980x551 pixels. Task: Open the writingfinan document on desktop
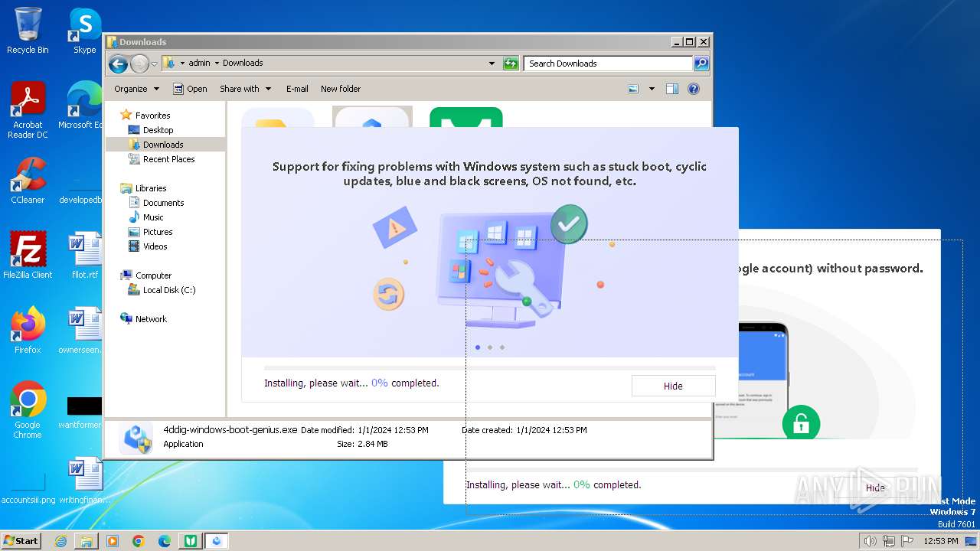tap(84, 480)
